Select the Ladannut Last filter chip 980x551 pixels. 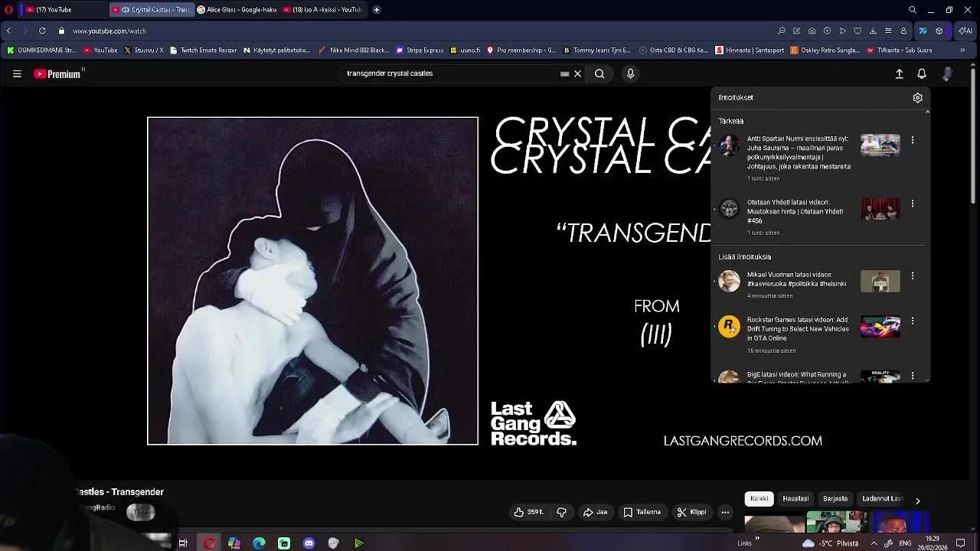point(883,499)
